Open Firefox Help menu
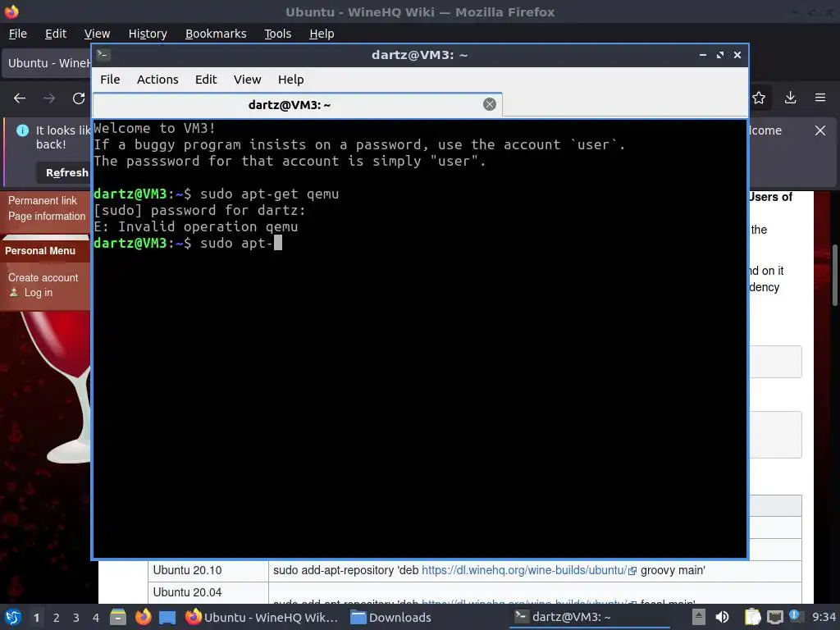This screenshot has width=840, height=630. coord(322,34)
